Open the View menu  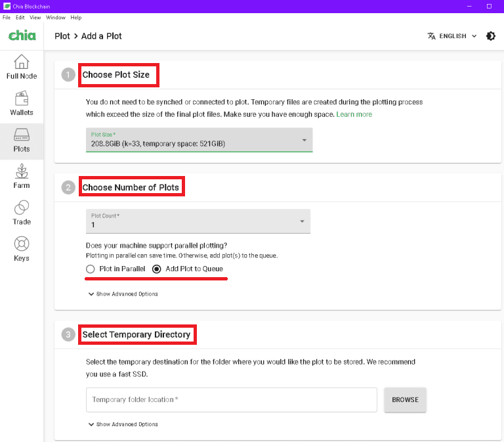coord(35,17)
